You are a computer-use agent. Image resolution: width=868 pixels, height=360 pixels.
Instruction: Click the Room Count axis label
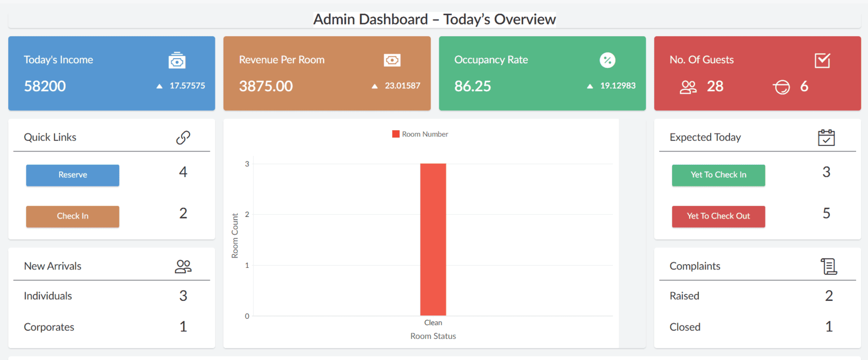[x=235, y=235]
